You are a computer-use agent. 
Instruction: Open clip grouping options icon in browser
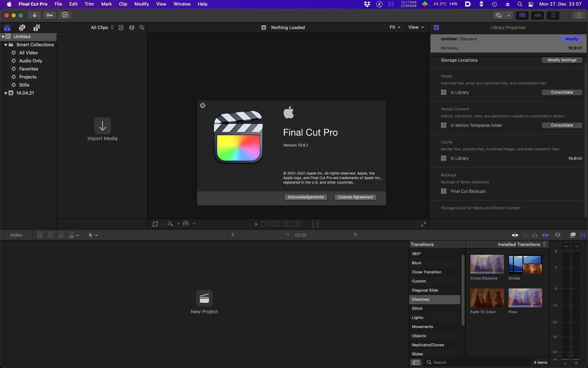(121, 28)
